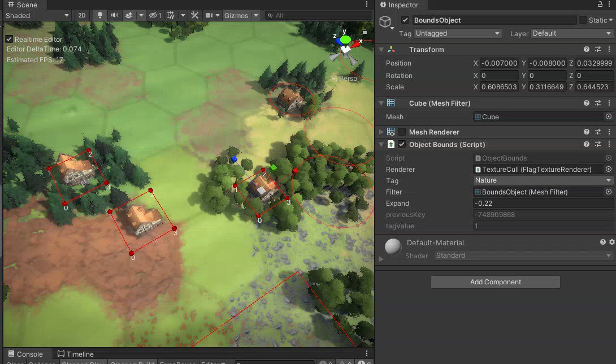Open the scene effects dropdown arrow

tap(141, 15)
